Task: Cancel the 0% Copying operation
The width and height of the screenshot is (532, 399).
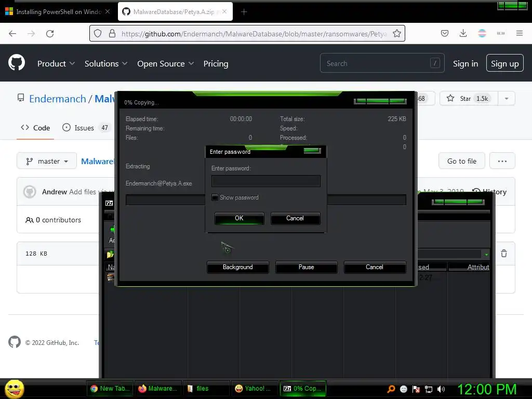Action: tap(375, 267)
